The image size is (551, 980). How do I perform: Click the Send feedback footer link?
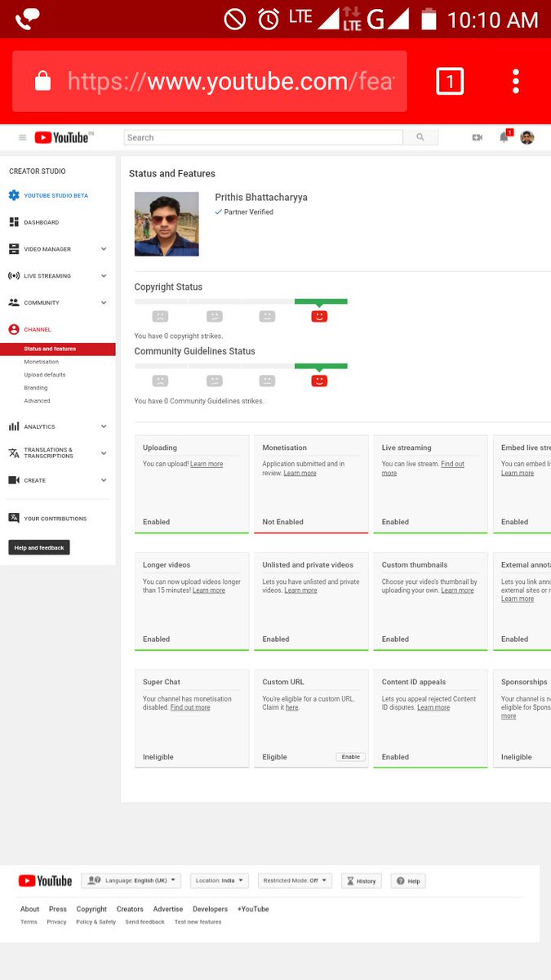click(145, 922)
